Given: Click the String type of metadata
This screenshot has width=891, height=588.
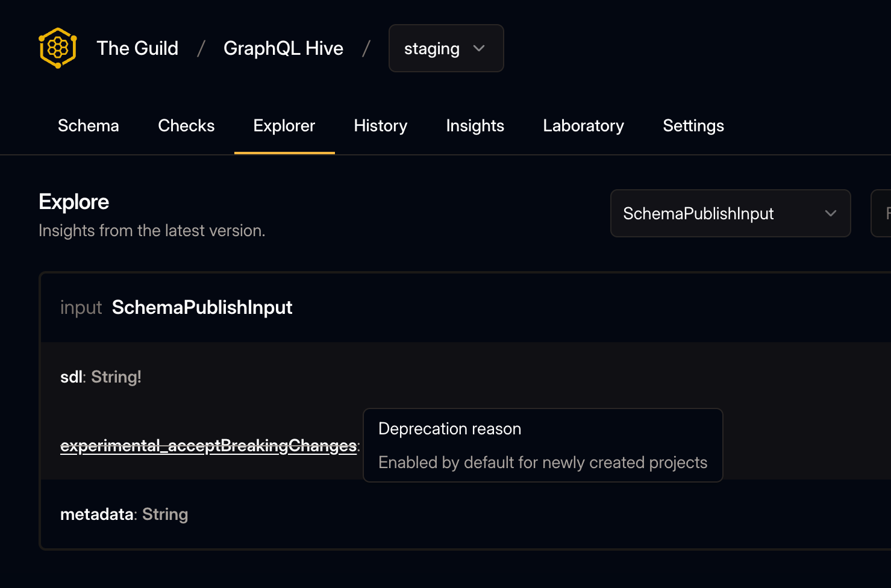Looking at the screenshot, I should [x=165, y=514].
